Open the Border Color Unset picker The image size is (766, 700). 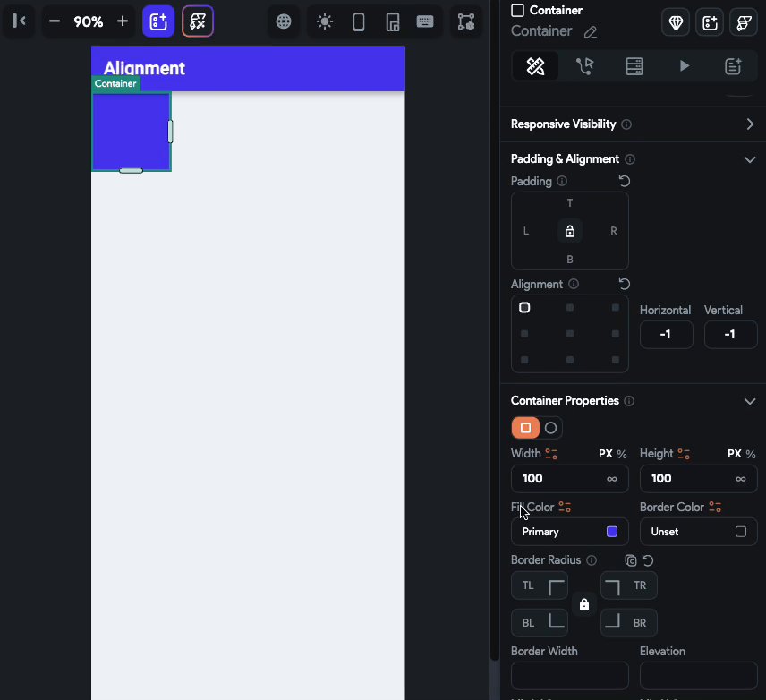(699, 532)
